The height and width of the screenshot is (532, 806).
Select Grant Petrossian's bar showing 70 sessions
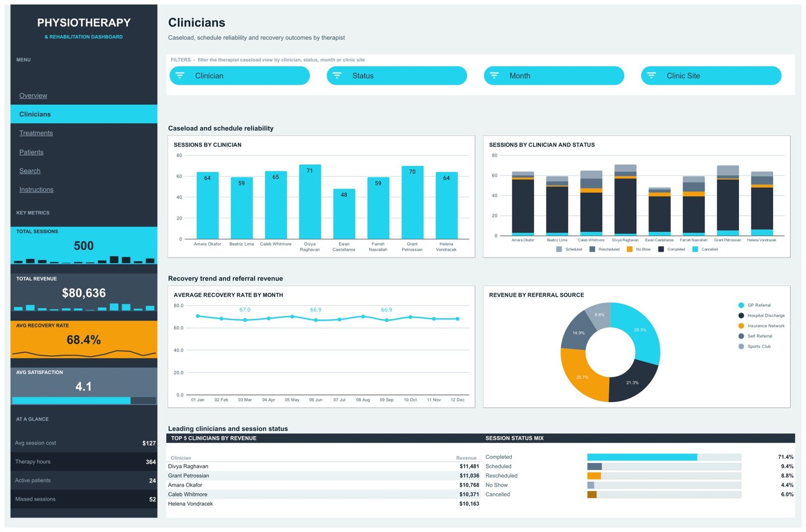412,203
